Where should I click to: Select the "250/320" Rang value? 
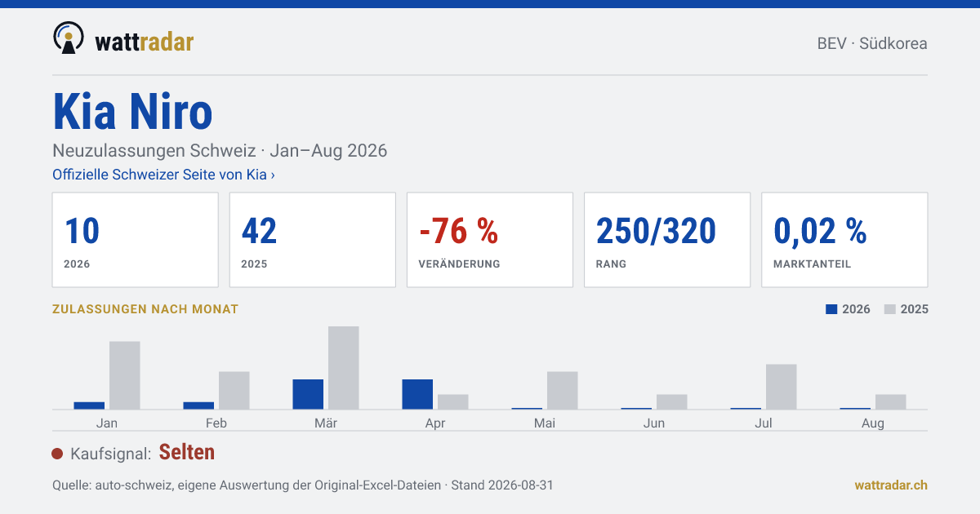tap(656, 232)
